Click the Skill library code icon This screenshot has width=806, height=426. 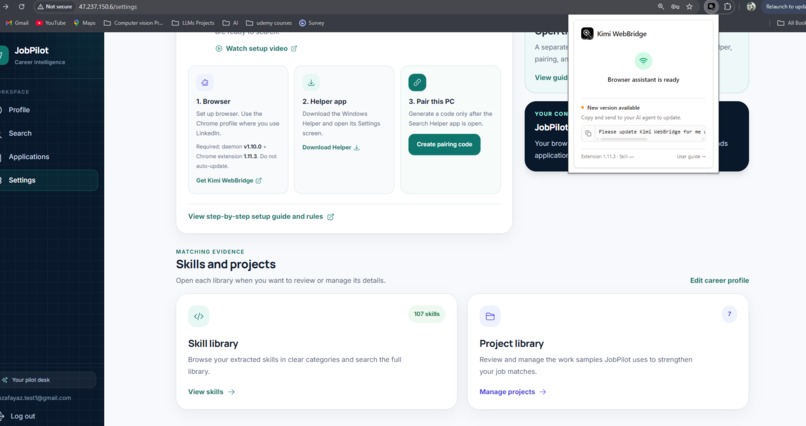[x=198, y=316]
